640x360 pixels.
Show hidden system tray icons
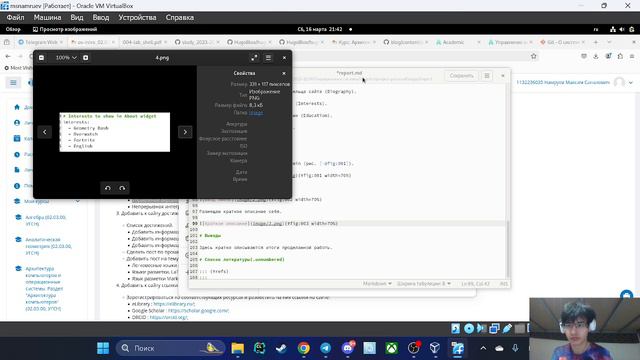pyautogui.click(x=483, y=348)
